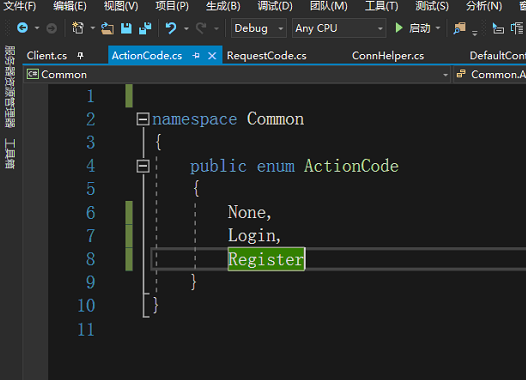Open the 视图(V) menu
The width and height of the screenshot is (526, 380).
(x=121, y=6)
